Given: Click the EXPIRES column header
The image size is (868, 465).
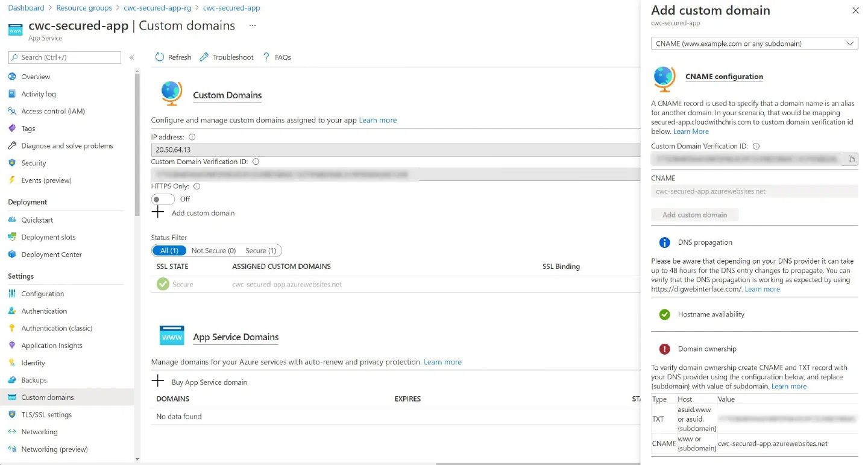Looking at the screenshot, I should coord(407,399).
